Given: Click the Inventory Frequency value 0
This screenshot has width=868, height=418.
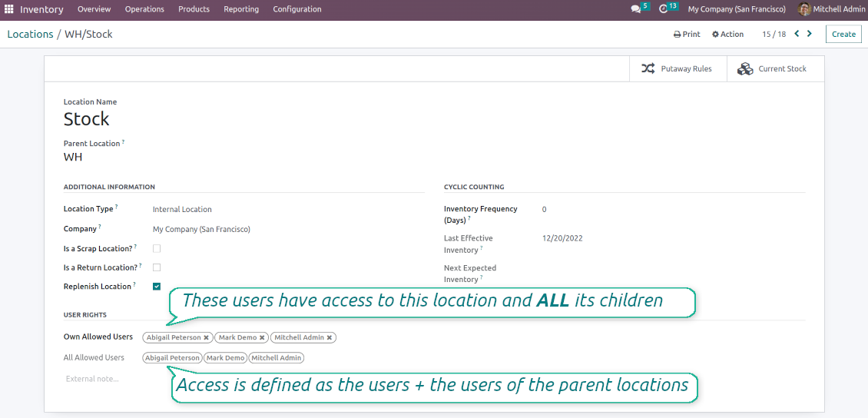Looking at the screenshot, I should [x=545, y=209].
